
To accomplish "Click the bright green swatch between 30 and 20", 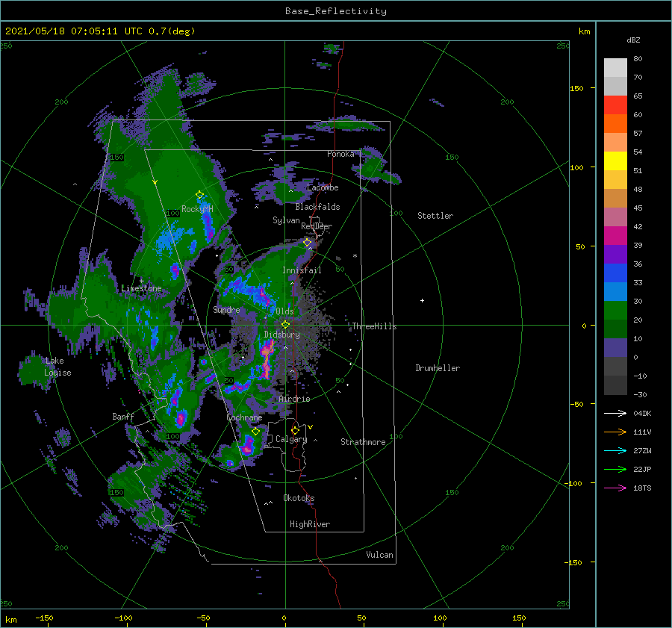I will tap(615, 311).
